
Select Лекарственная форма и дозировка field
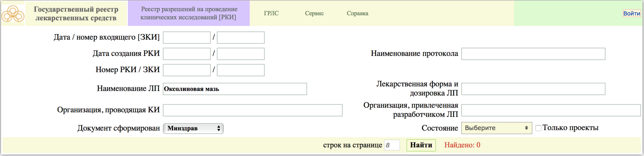(533, 89)
